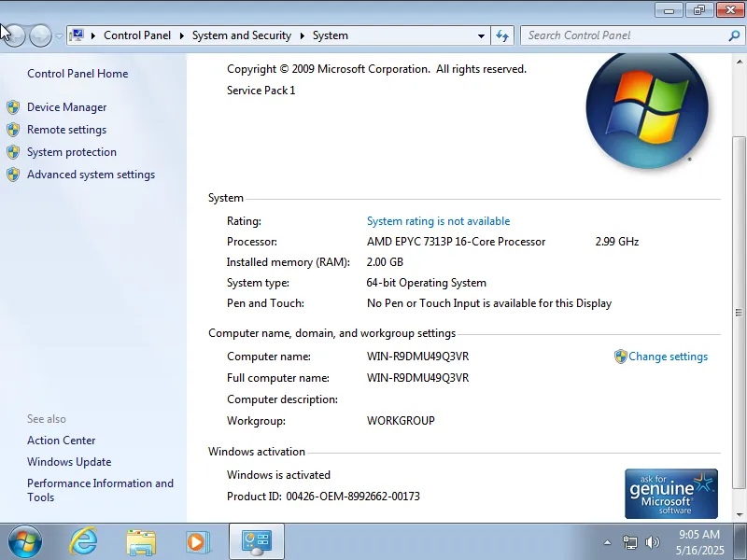Click the Refresh button in address bar
Screen dimensions: 747x560
click(x=502, y=35)
